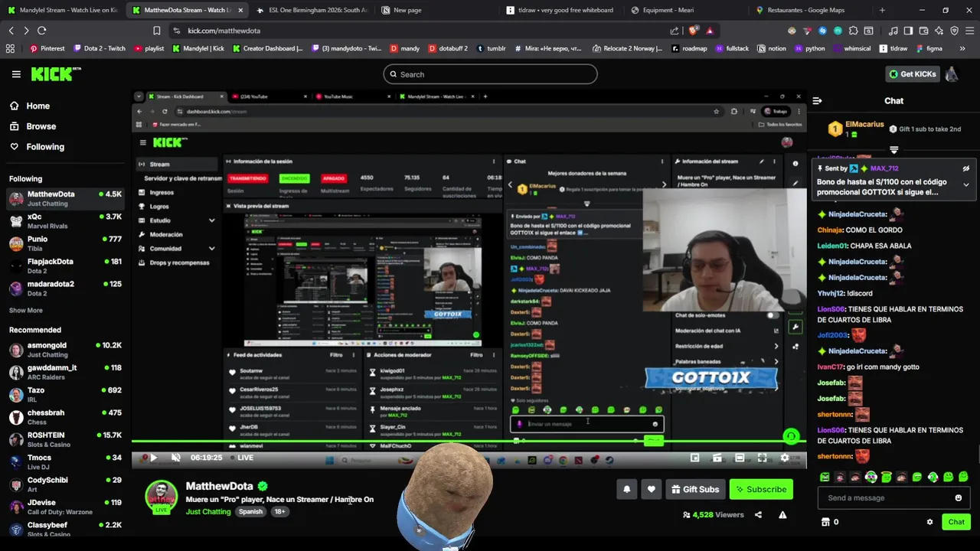Open the browser extensions puzzle icon
The height and width of the screenshot is (551, 980).
point(854,31)
